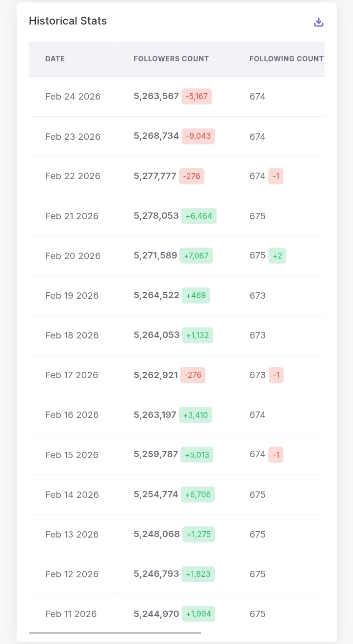353x644 pixels.
Task: Select the Feb 24 2026 date cell
Action: pyautogui.click(x=73, y=97)
